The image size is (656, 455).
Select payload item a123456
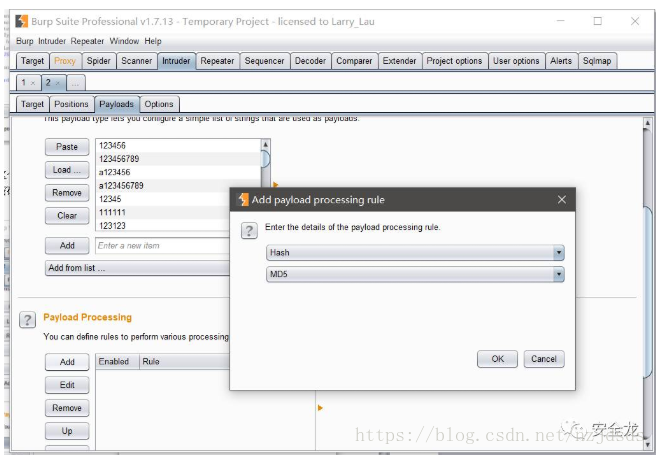click(178, 172)
